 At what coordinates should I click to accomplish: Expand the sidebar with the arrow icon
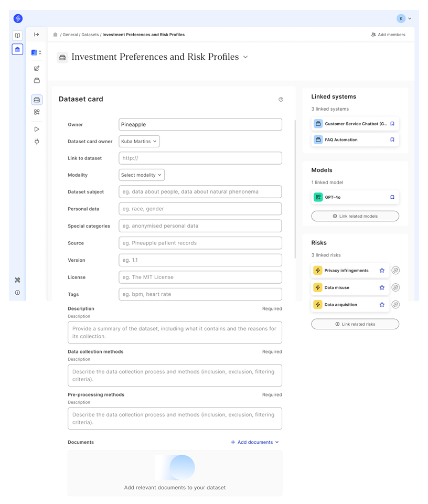37,35
